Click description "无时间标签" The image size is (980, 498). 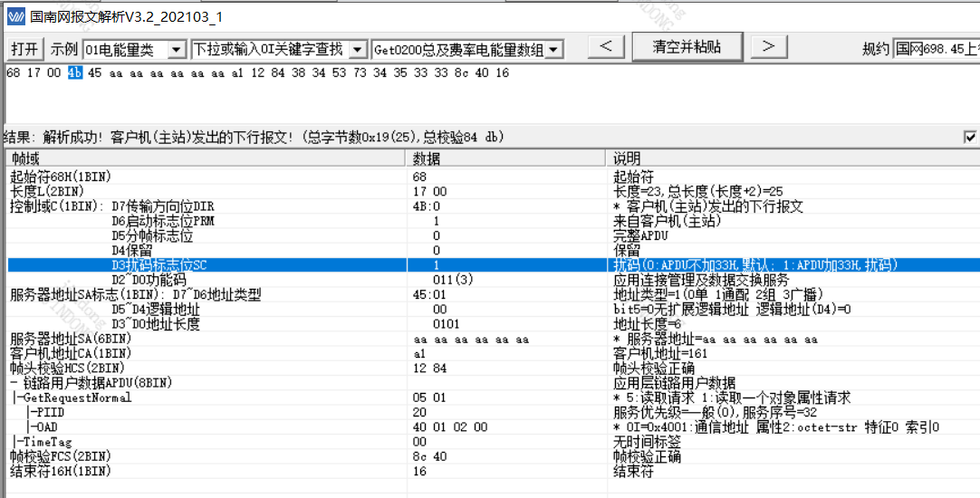(647, 442)
